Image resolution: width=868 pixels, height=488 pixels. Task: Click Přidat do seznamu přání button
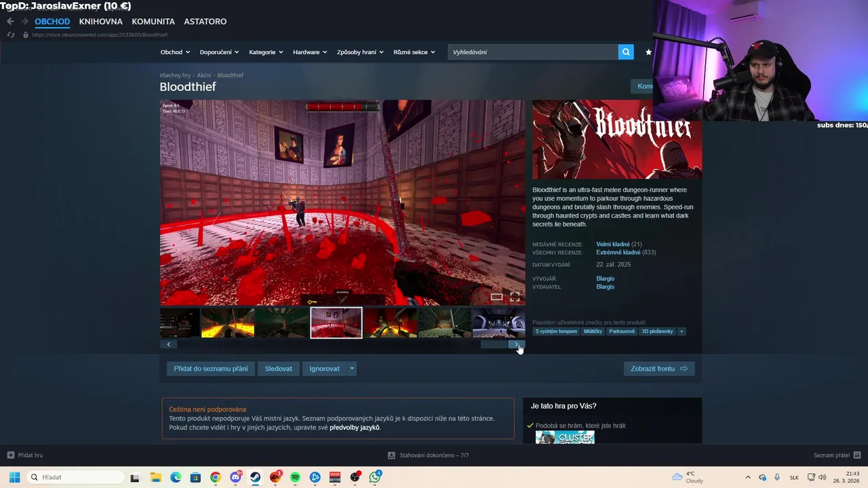211,369
